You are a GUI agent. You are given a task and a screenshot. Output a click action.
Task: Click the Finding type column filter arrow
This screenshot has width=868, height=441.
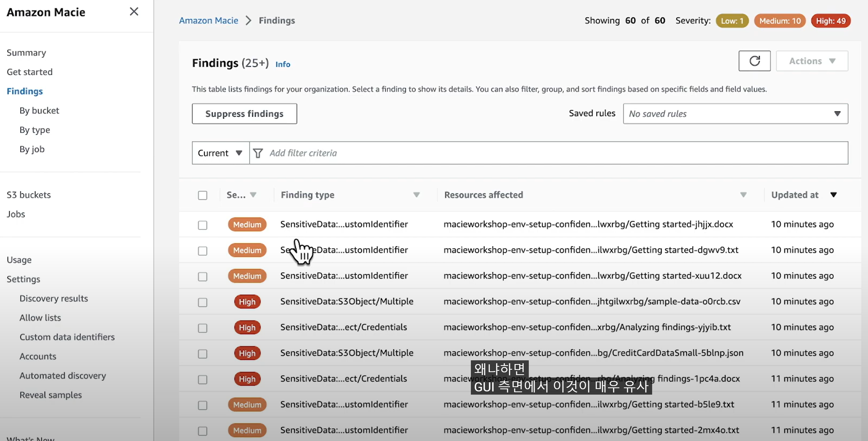[416, 195]
